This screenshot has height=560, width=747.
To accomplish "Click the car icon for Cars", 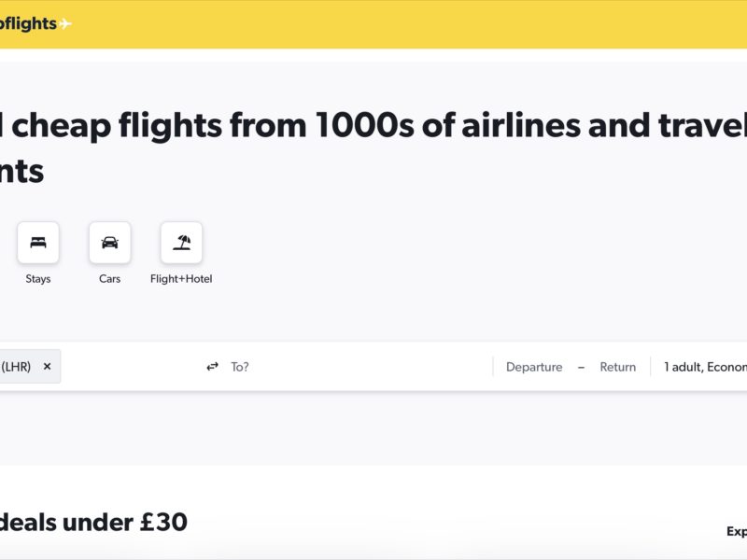I will point(110,243).
